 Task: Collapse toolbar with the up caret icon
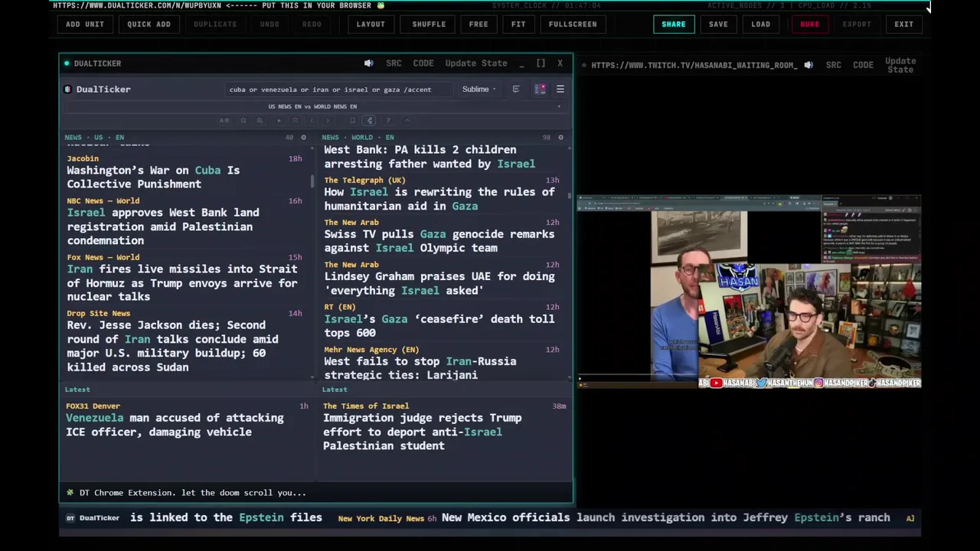coord(407,120)
